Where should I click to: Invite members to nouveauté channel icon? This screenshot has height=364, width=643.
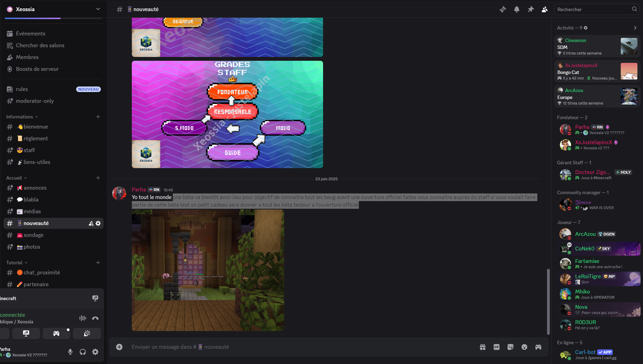[91, 223]
